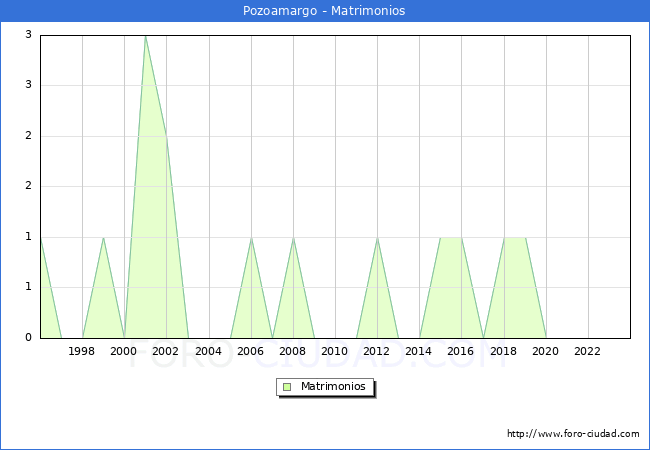Select the 2002 x-axis label

tap(166, 351)
